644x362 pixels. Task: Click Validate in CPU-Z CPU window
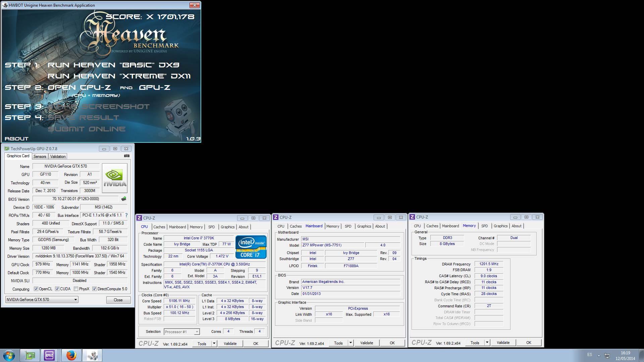pyautogui.click(x=230, y=344)
